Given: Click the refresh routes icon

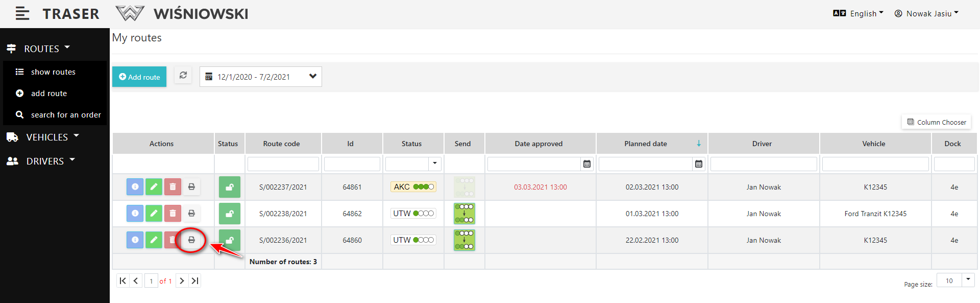Looking at the screenshot, I should (183, 76).
